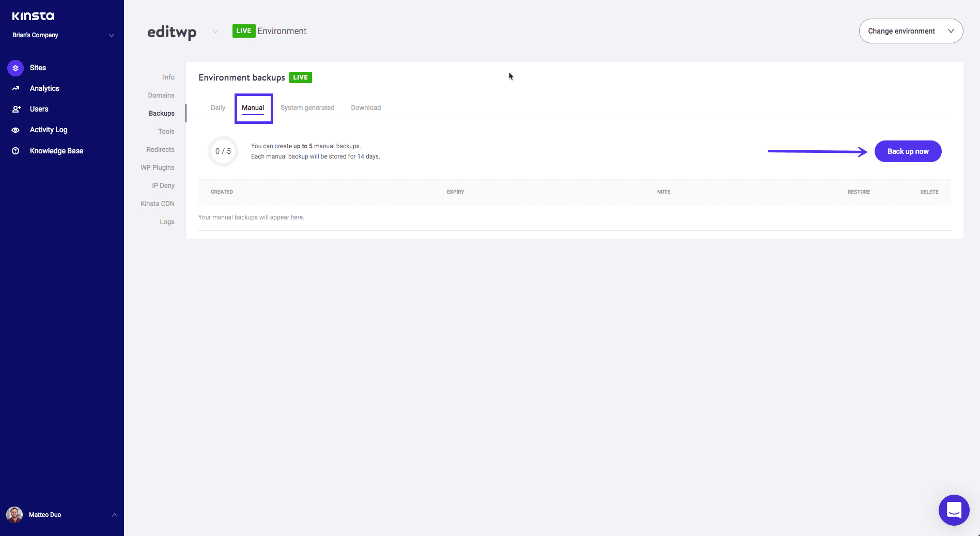
Task: Open the Kinsta CDN settings
Action: pyautogui.click(x=158, y=203)
